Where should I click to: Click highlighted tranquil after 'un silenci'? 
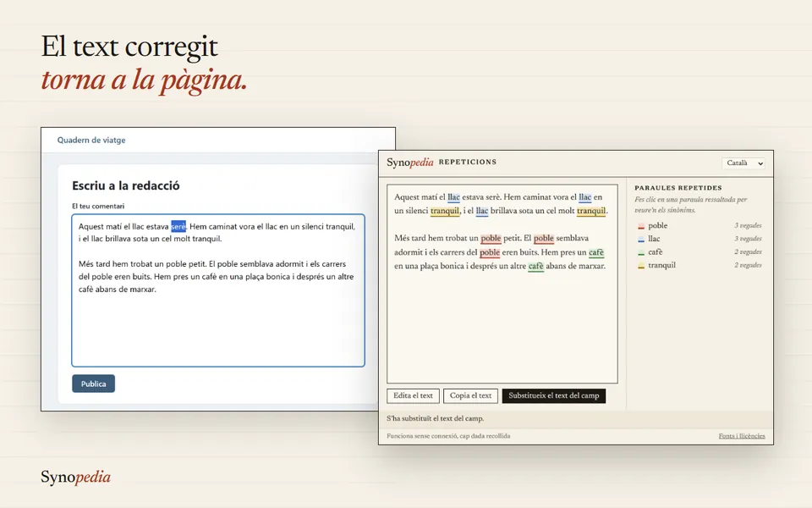point(445,211)
